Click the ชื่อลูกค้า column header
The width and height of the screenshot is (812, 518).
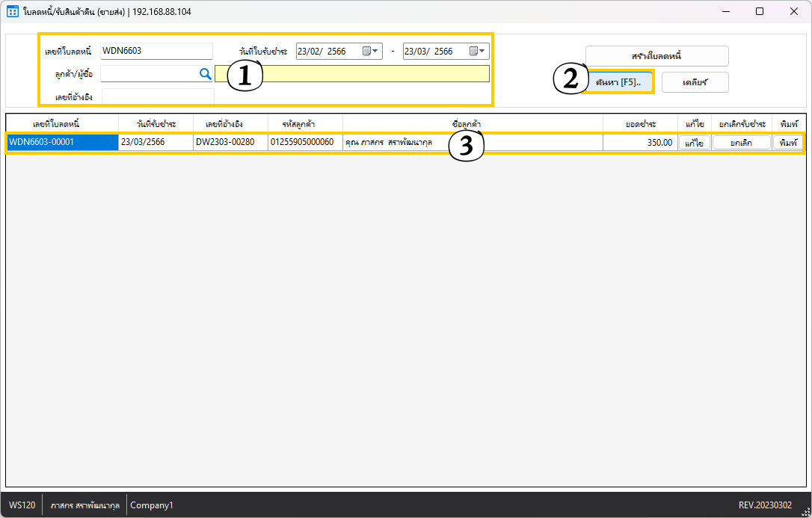(x=473, y=123)
